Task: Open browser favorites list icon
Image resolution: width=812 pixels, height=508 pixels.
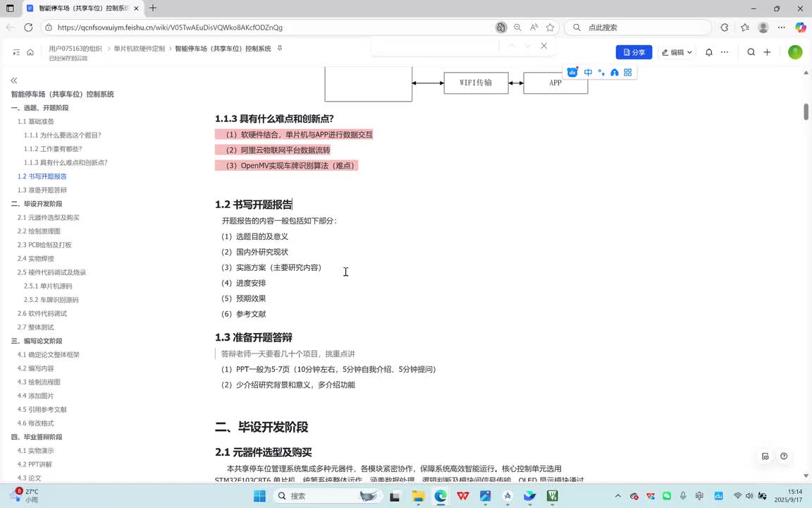Action: pos(744,28)
